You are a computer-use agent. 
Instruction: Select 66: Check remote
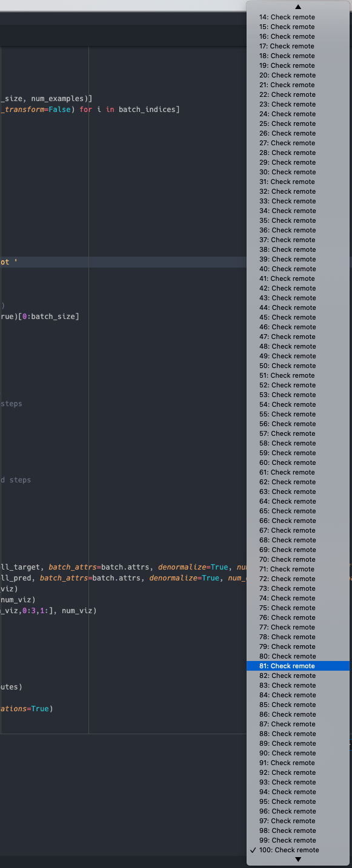[x=298, y=521]
